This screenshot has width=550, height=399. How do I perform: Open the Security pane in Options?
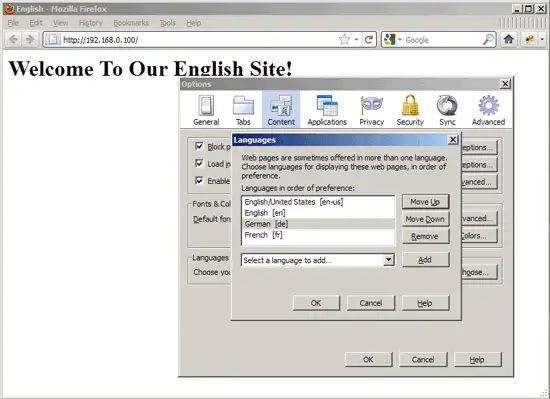[410, 110]
